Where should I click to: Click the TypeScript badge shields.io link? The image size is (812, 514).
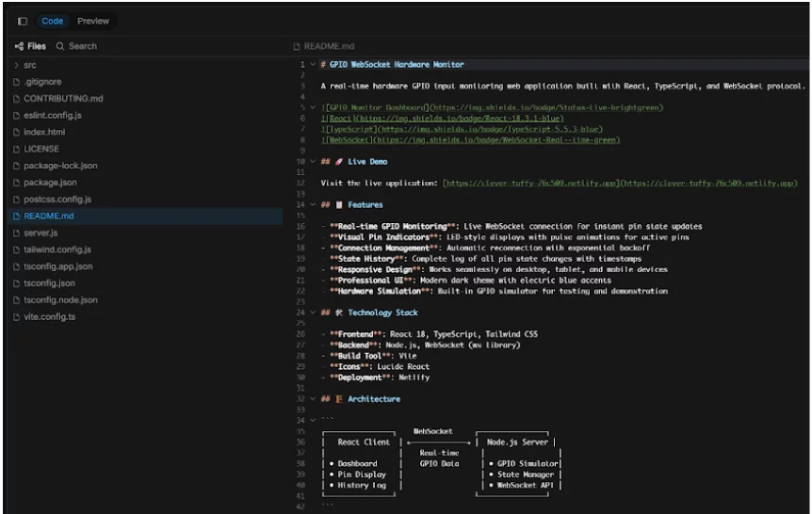(462, 129)
